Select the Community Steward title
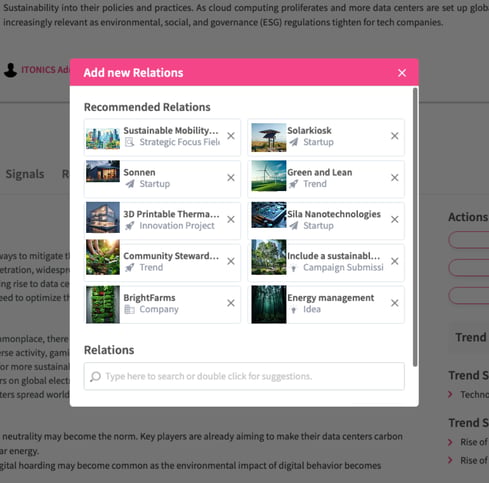This screenshot has height=483, width=489. pos(171,256)
